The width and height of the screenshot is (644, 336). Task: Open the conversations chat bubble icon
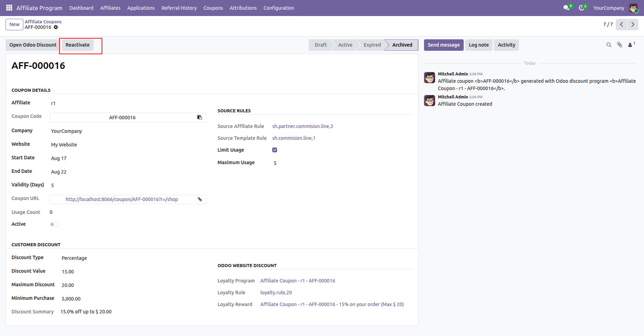click(x=567, y=8)
